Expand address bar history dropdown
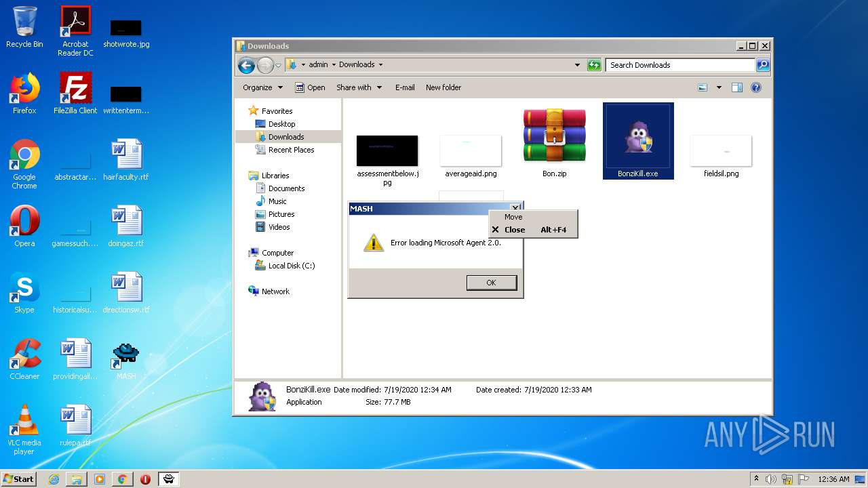The image size is (868, 488). click(577, 65)
